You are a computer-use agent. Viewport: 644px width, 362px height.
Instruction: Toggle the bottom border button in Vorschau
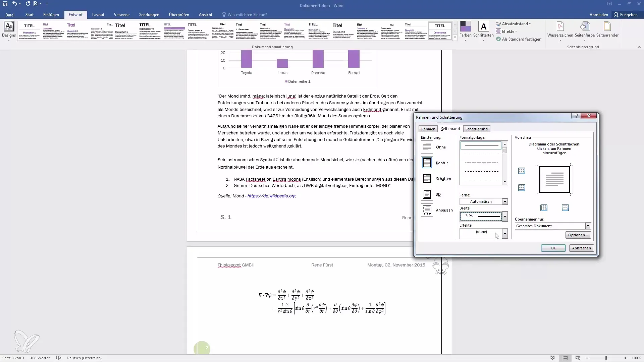(522, 188)
